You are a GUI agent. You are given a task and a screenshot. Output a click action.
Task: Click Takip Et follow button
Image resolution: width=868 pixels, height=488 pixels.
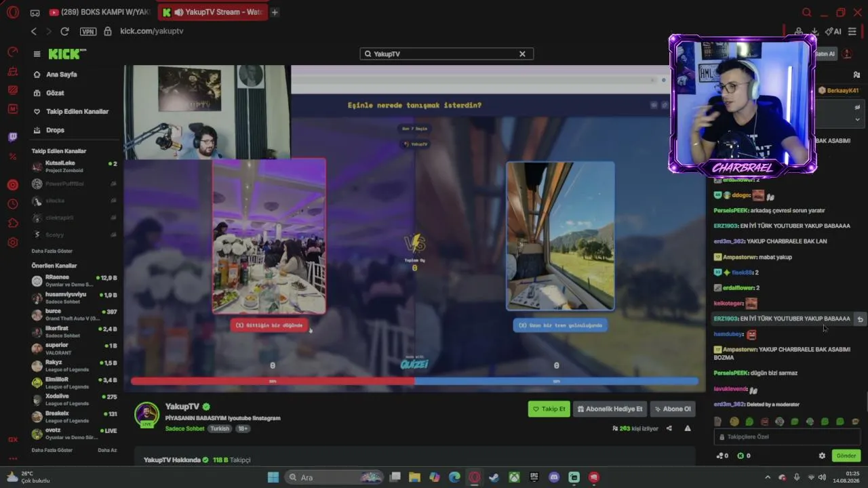pyautogui.click(x=549, y=409)
